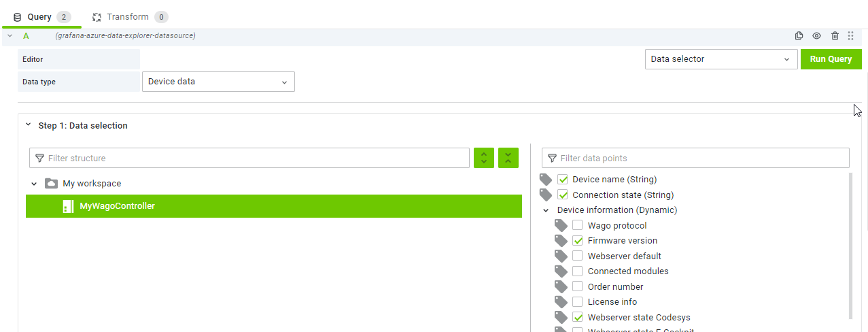This screenshot has width=868, height=332.
Task: Switch to the Transform tab
Action: point(130,17)
